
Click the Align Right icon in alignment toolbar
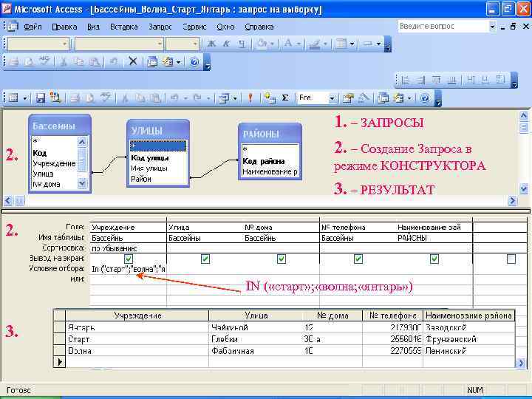pos(420,80)
